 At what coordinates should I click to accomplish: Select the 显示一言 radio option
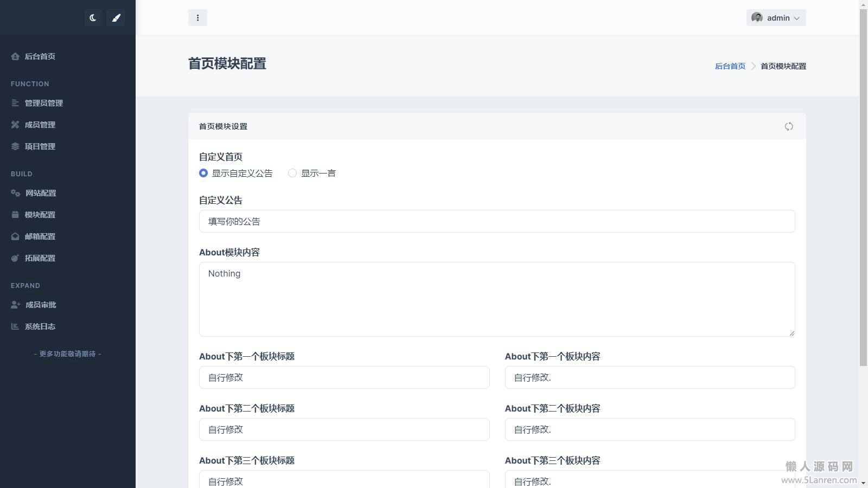(292, 173)
